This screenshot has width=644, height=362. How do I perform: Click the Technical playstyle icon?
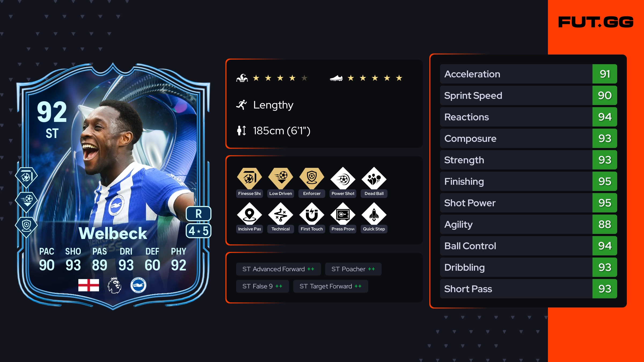pyautogui.click(x=280, y=214)
